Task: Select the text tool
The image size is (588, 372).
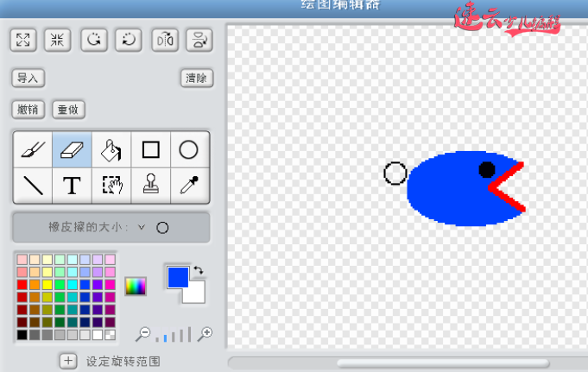Action: (72, 185)
